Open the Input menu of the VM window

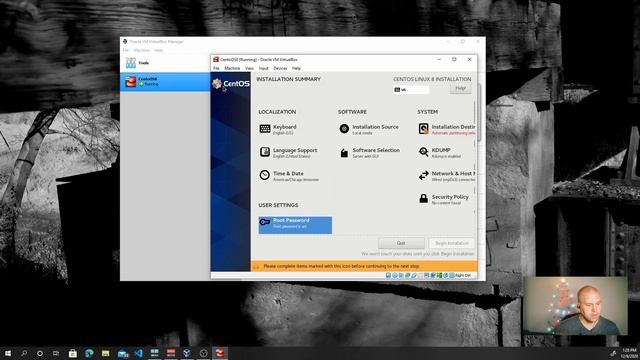coord(264,68)
